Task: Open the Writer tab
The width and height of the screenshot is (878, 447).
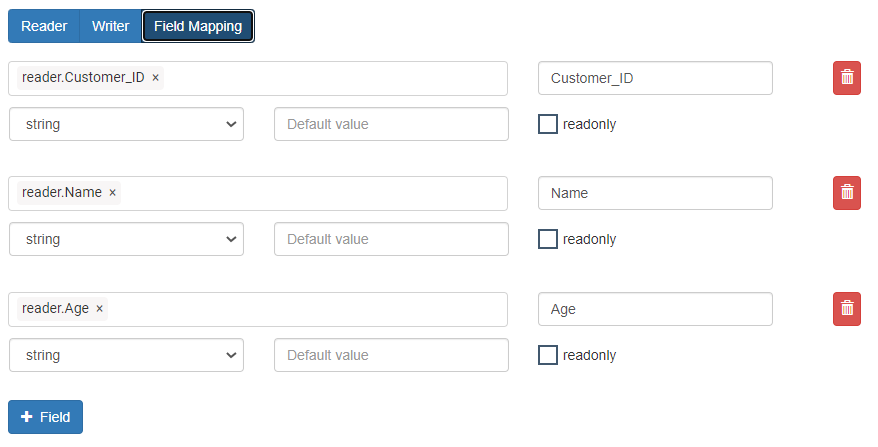Action: (x=110, y=26)
